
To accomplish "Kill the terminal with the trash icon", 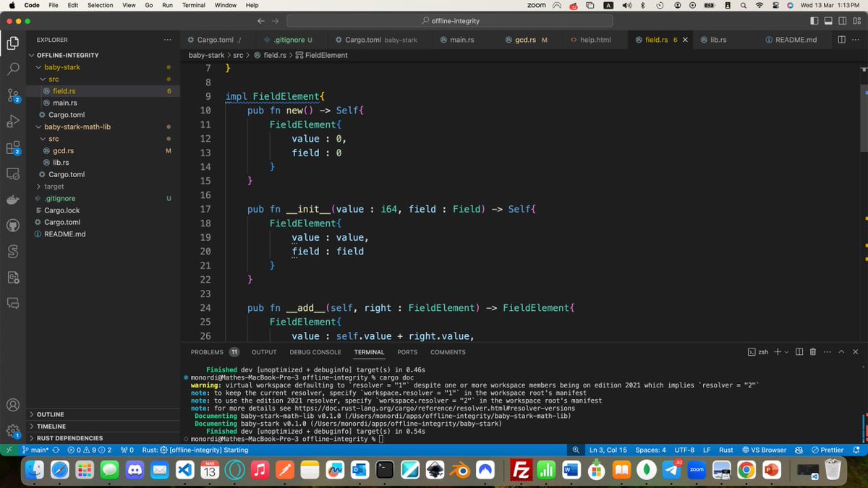I will [x=812, y=352].
